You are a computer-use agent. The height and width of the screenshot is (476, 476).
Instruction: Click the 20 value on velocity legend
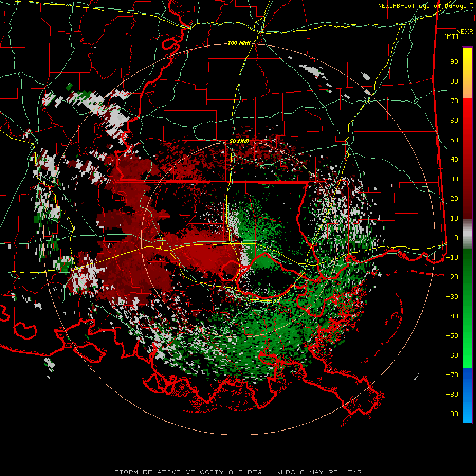[454, 198]
